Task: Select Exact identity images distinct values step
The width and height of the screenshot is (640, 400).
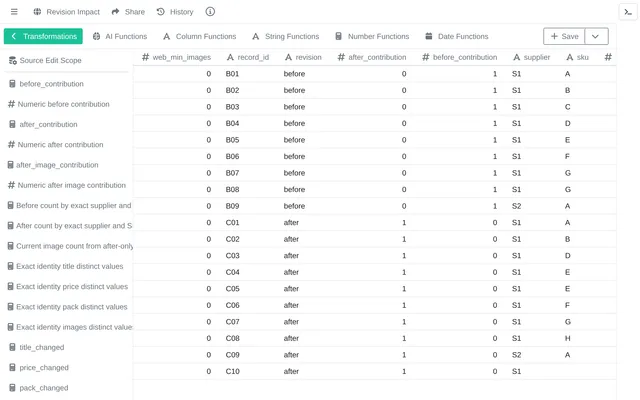Action: pos(69,327)
